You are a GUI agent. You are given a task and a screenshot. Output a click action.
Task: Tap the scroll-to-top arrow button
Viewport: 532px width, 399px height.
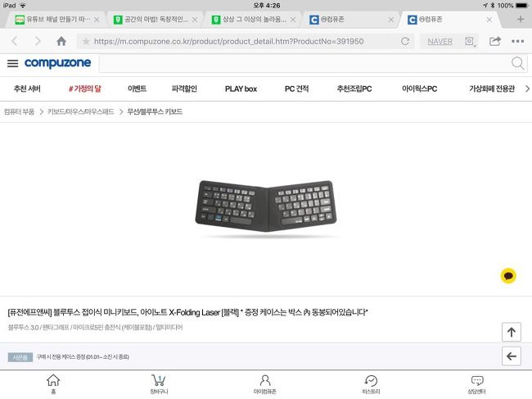click(x=512, y=332)
